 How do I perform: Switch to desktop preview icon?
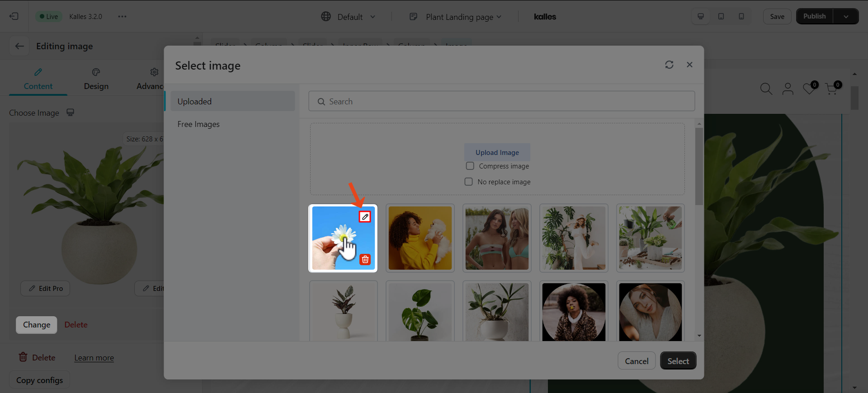point(701,16)
